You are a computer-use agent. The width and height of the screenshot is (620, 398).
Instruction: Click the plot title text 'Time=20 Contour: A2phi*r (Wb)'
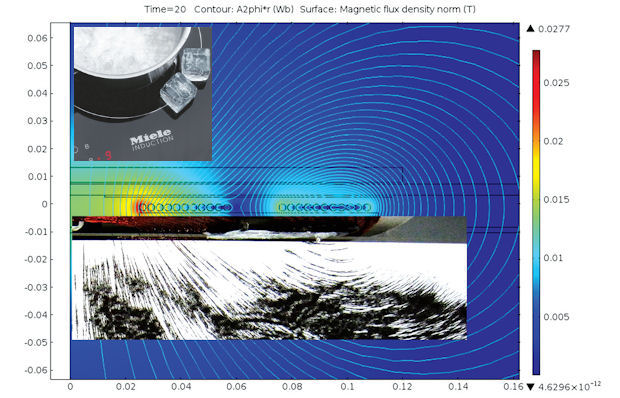pyautogui.click(x=219, y=9)
